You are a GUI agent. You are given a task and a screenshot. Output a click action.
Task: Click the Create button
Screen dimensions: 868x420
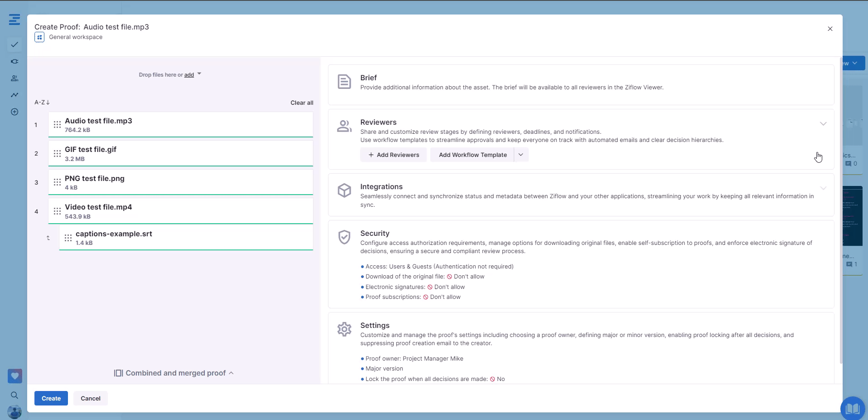(51, 398)
